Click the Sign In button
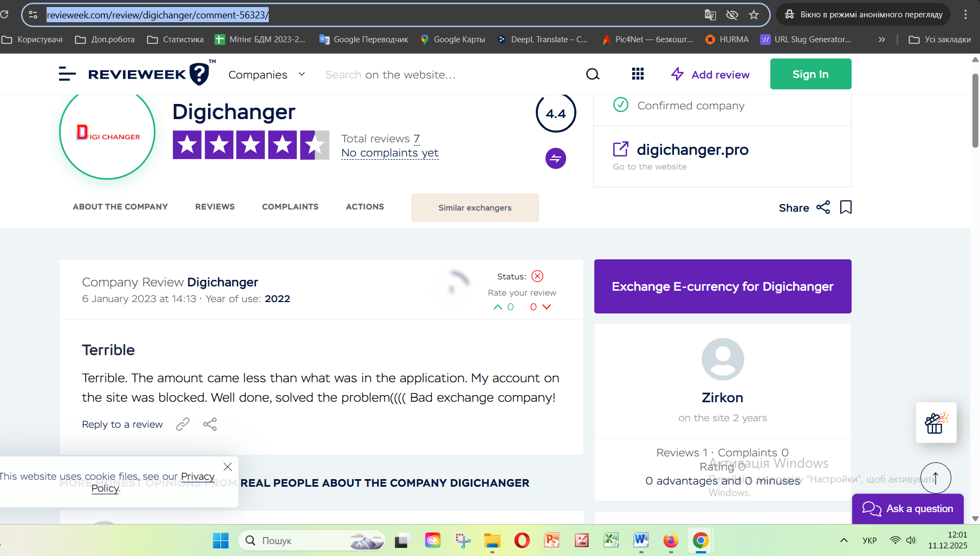Screen dimensions: 980x556 tap(810, 74)
